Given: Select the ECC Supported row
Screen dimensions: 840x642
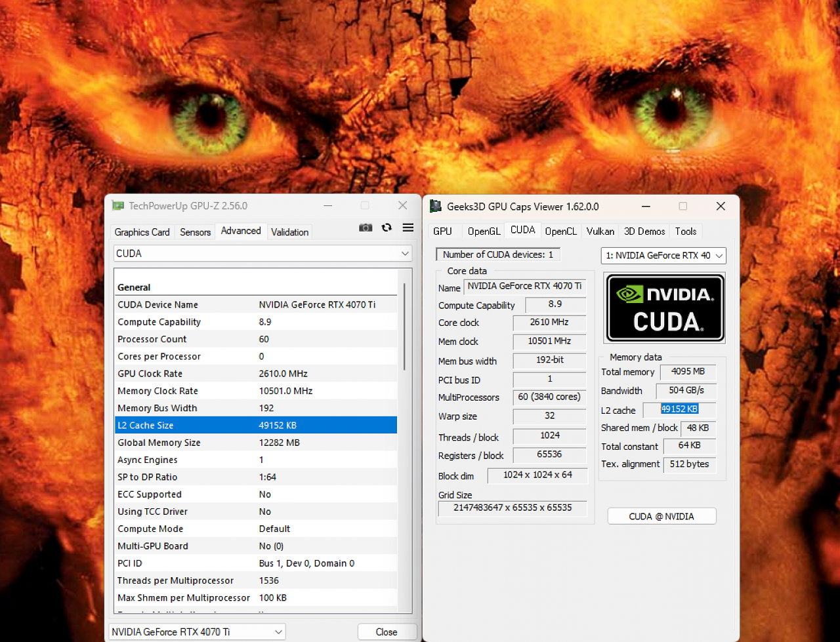Looking at the screenshot, I should point(256,494).
